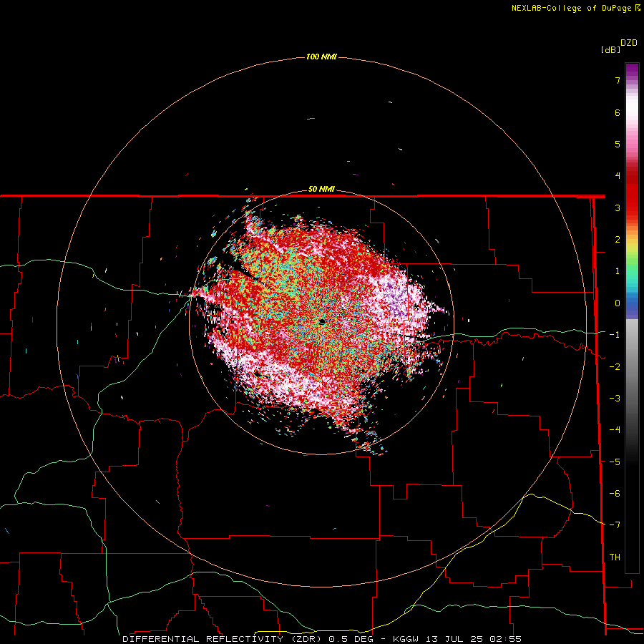The width and height of the screenshot is (644, 644).
Task: Click the legend value 0 label
Action: coord(618,303)
